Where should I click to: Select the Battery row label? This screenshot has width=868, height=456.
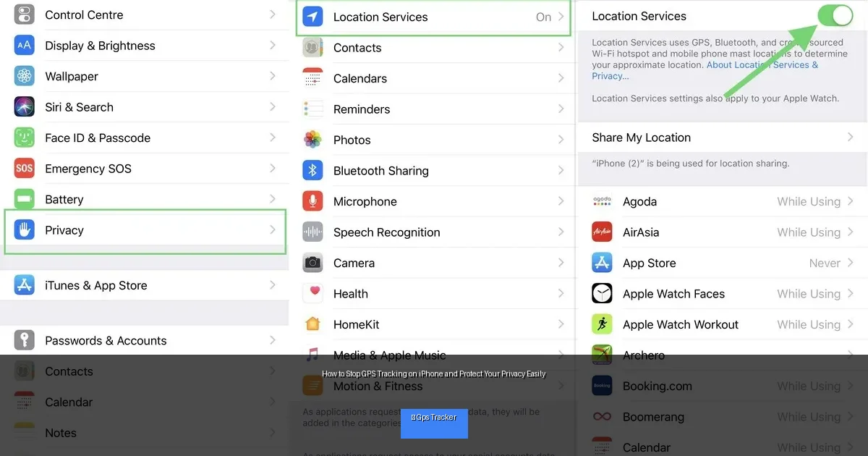coord(64,199)
